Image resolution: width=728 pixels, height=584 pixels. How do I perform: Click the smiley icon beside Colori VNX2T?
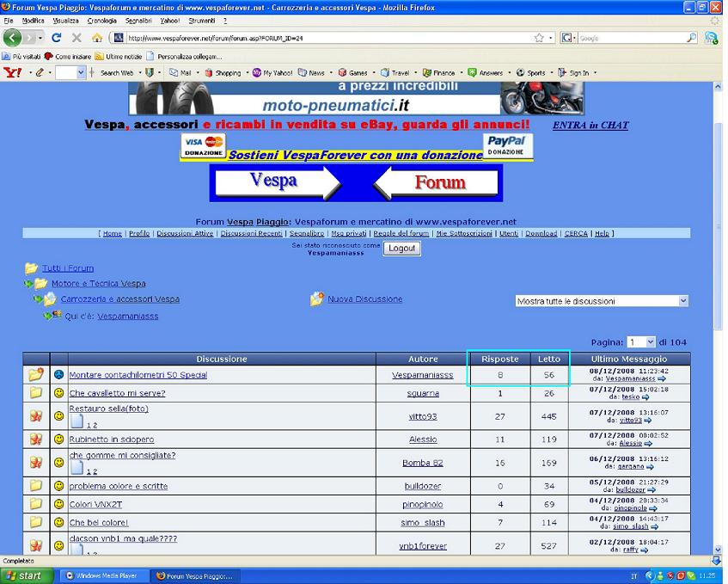point(58,504)
